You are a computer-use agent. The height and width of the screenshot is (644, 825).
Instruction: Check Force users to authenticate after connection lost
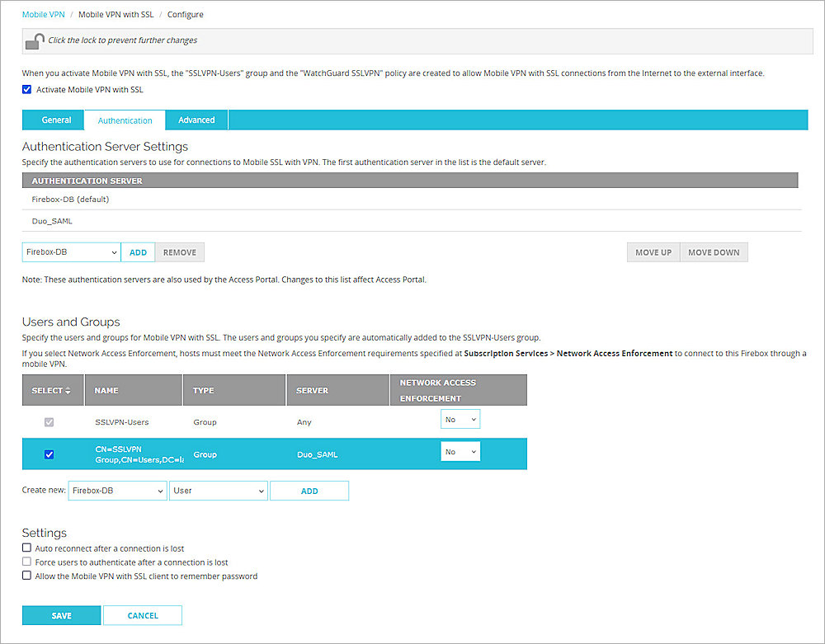[26, 562]
